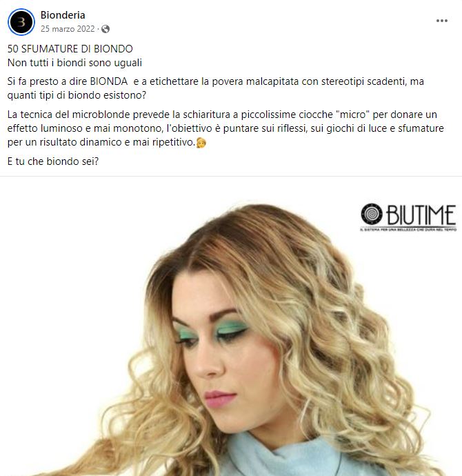This screenshot has height=476, width=462.
Task: Click the globe public-visibility icon
Action: [x=106, y=29]
